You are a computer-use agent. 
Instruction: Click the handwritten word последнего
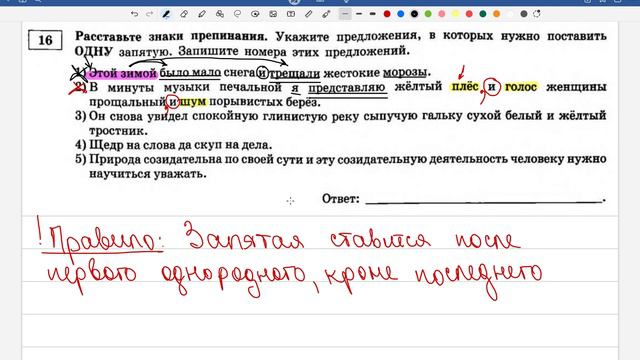point(478,277)
